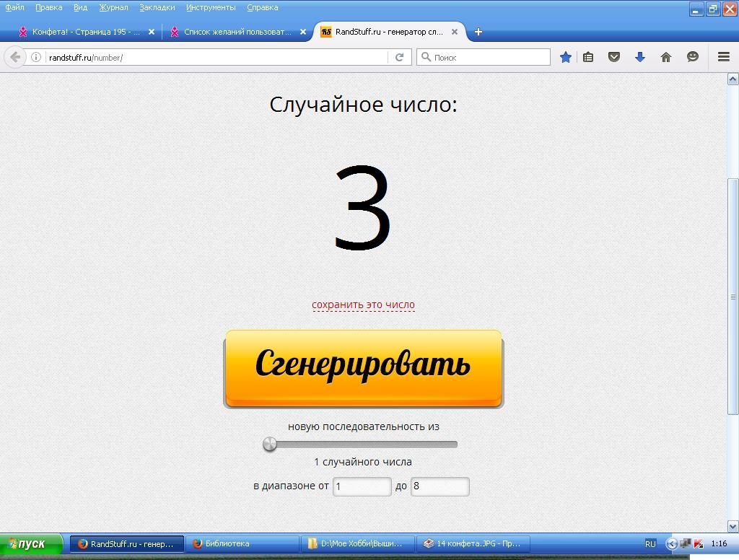This screenshot has width=739, height=560.
Task: Open a new tab with plus button
Action: (478, 32)
